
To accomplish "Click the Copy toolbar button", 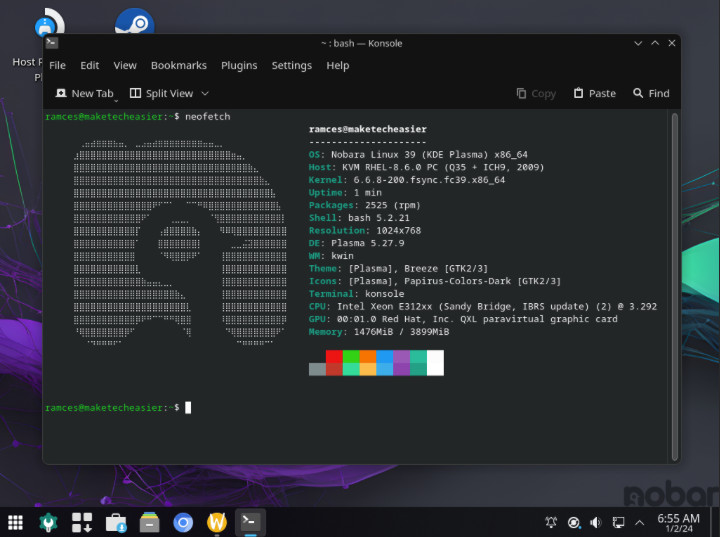I will tap(536, 93).
